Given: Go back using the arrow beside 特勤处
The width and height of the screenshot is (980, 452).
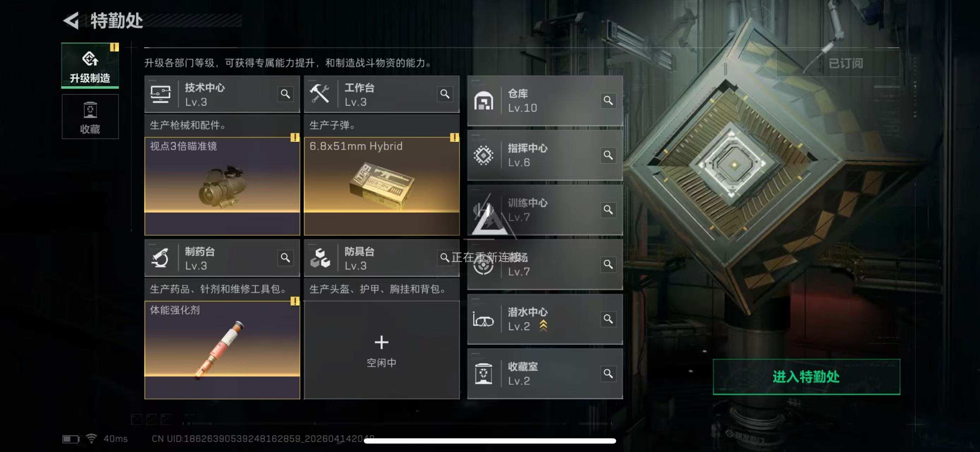Looking at the screenshot, I should [x=71, y=20].
